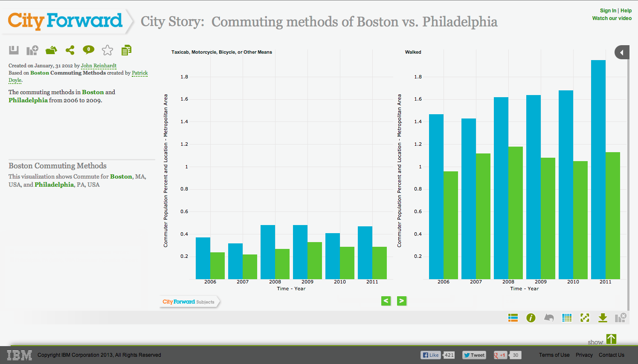The image size is (638, 364).
Task: Open the John Reinhardt author link
Action: (99, 66)
